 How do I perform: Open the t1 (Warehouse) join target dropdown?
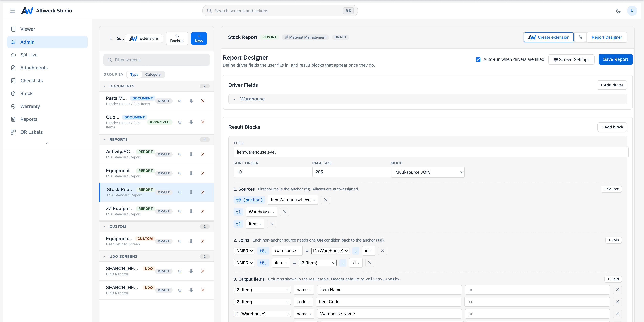click(x=330, y=251)
